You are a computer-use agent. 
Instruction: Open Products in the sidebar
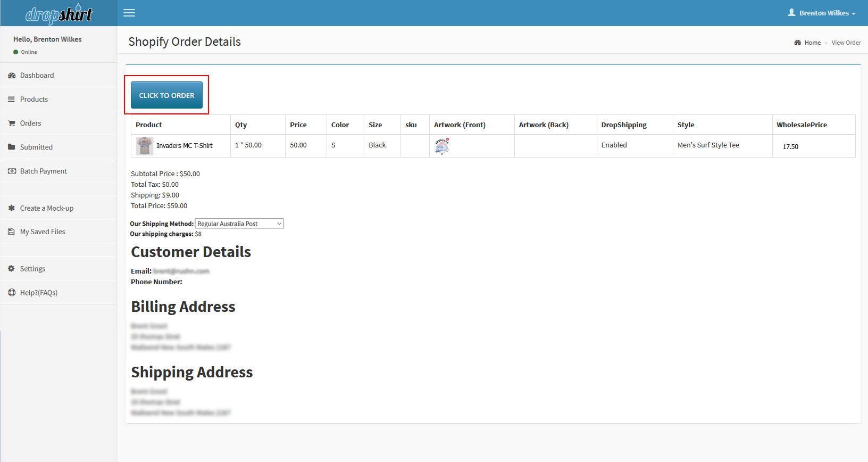pos(59,100)
